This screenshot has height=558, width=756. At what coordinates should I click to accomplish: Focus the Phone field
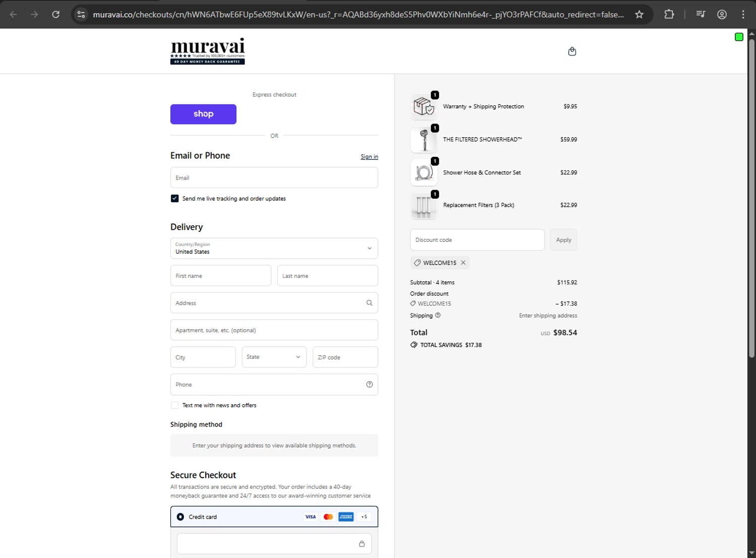click(x=274, y=385)
